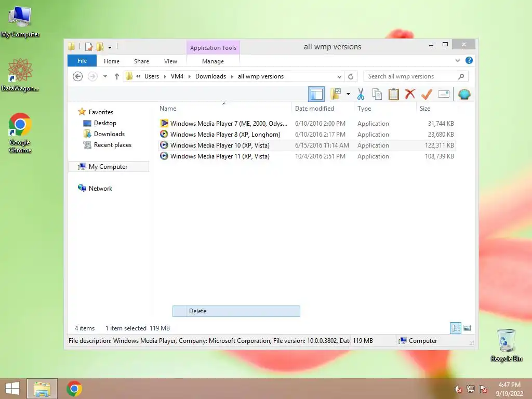The width and height of the screenshot is (532, 399).
Task: Click 'all wmp versions' in address breadcrumb
Action: point(261,76)
